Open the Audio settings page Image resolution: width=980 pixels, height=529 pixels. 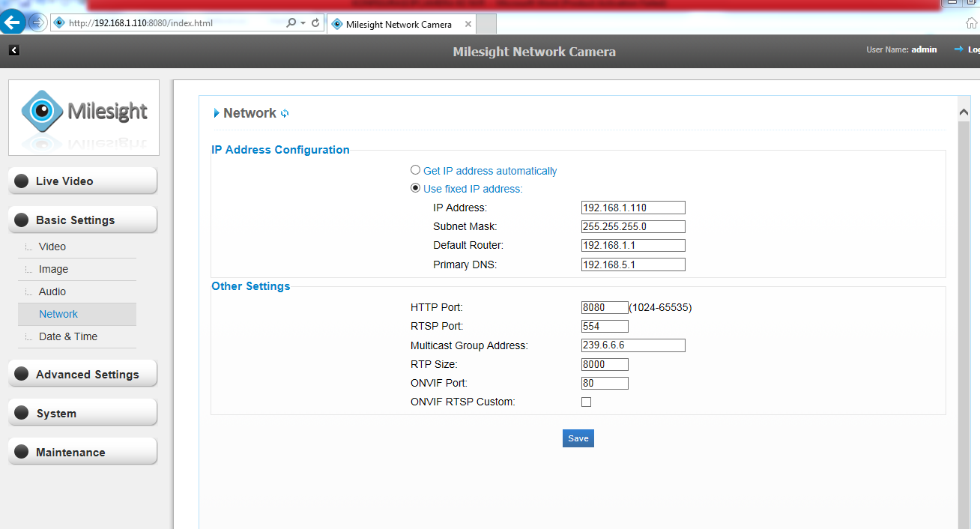(52, 291)
